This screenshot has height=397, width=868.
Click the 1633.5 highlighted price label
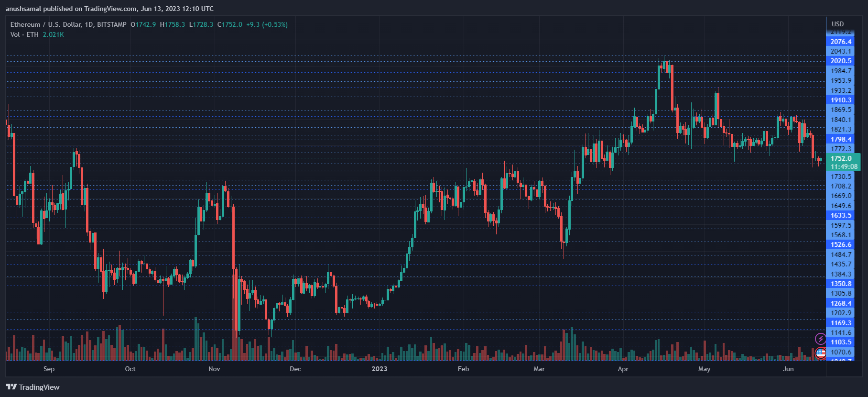pyautogui.click(x=841, y=215)
